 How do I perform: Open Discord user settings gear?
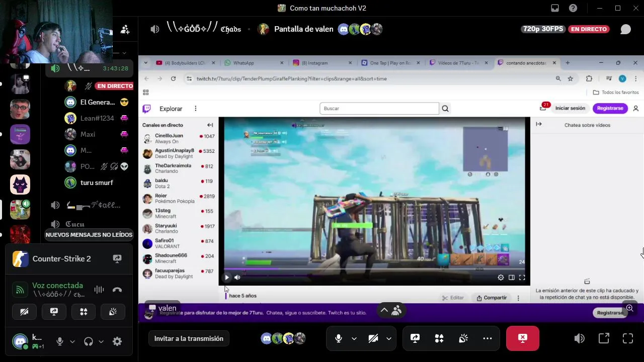[x=117, y=341]
